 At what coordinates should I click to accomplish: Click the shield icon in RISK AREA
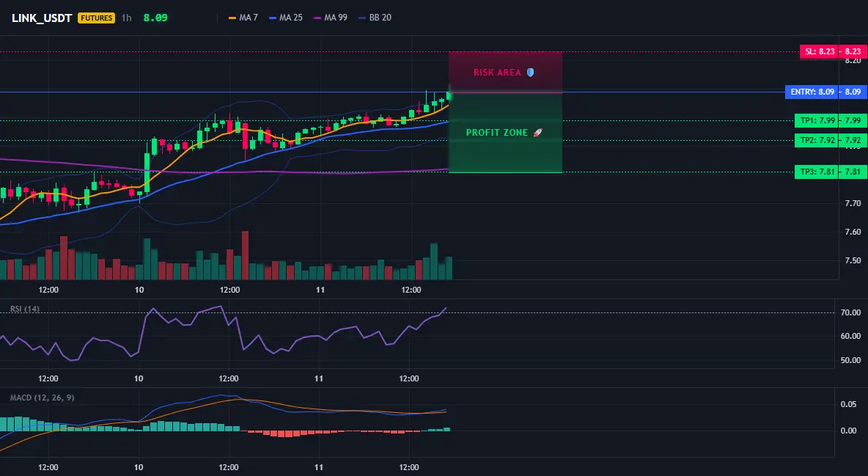[x=530, y=73]
